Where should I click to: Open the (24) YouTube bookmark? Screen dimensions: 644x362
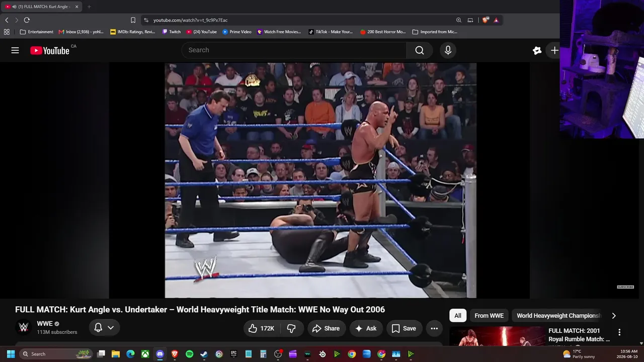[x=202, y=32]
